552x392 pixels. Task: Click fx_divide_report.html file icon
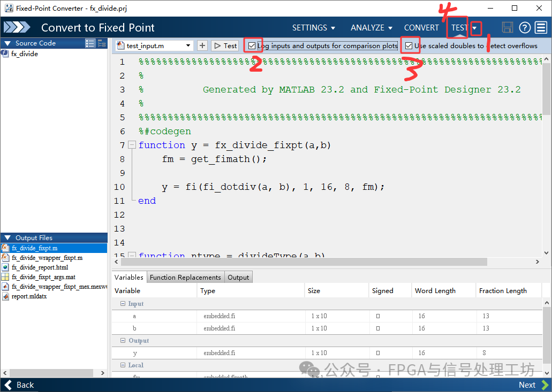pos(5,267)
